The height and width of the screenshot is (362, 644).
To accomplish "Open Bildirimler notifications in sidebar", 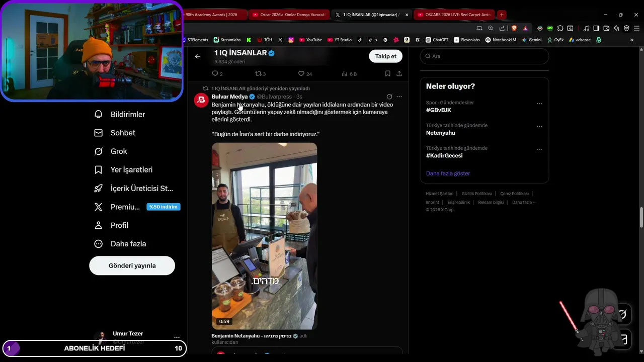I will coord(120,114).
